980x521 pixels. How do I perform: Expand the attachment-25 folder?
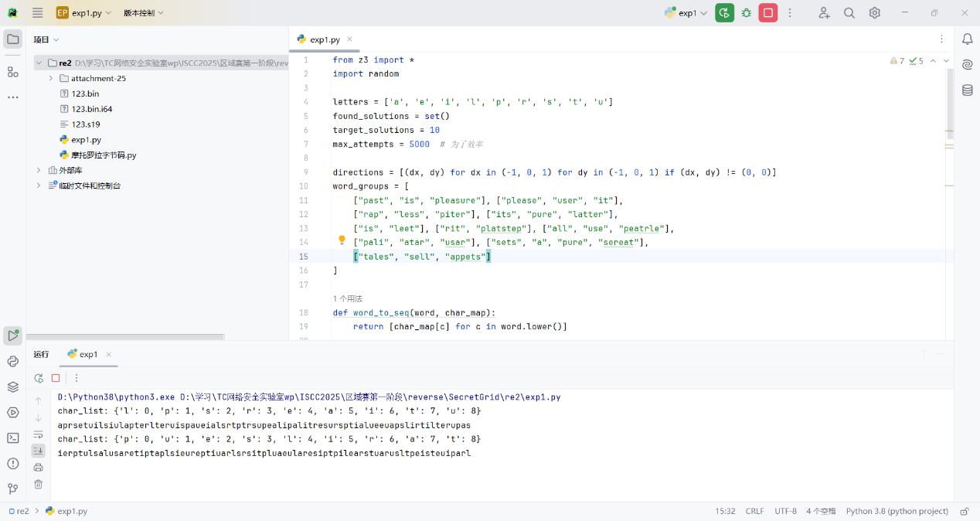tap(51, 79)
